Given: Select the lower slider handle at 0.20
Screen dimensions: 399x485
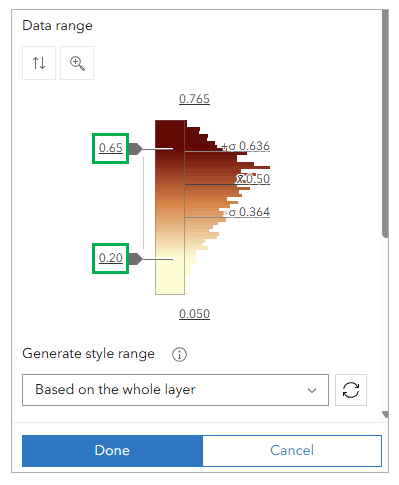Looking at the screenshot, I should (x=135, y=259).
